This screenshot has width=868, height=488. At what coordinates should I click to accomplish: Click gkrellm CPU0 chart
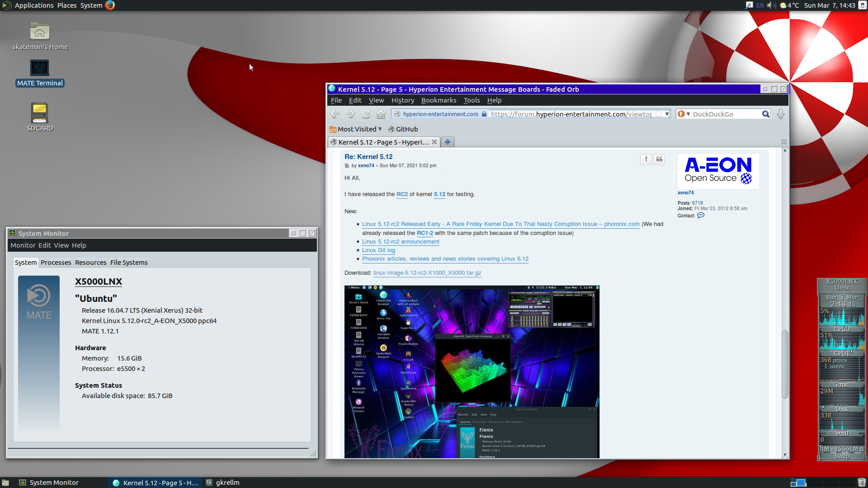pyautogui.click(x=842, y=317)
